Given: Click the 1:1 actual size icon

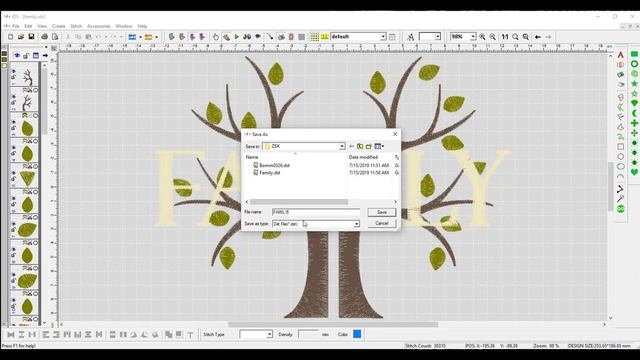Looking at the screenshot, I should click(505, 37).
